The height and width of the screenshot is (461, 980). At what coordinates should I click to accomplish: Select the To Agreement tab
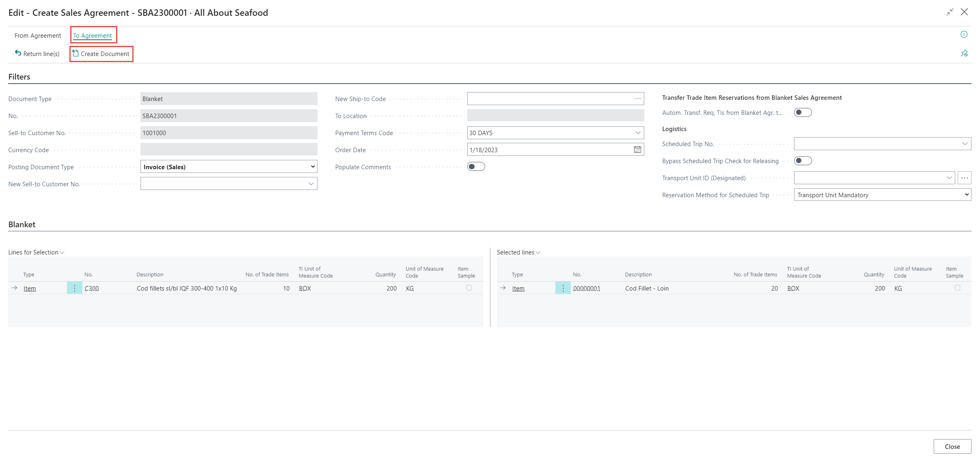pos(93,36)
